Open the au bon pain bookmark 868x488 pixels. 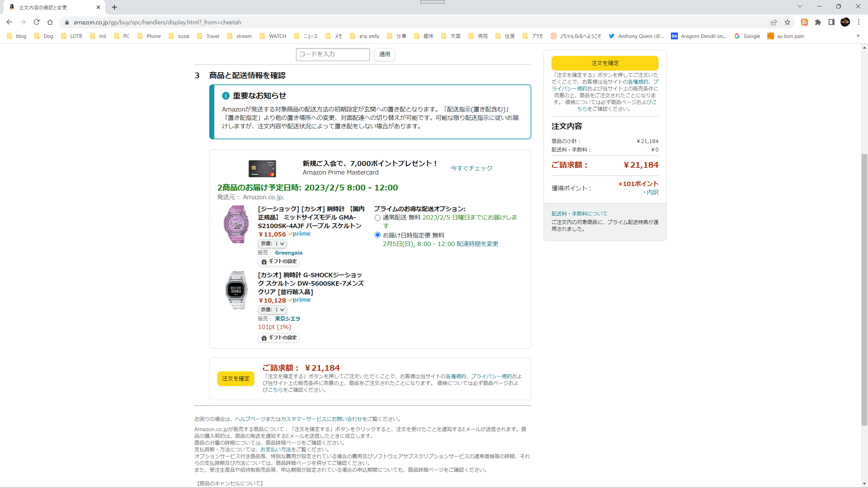pyautogui.click(x=786, y=36)
